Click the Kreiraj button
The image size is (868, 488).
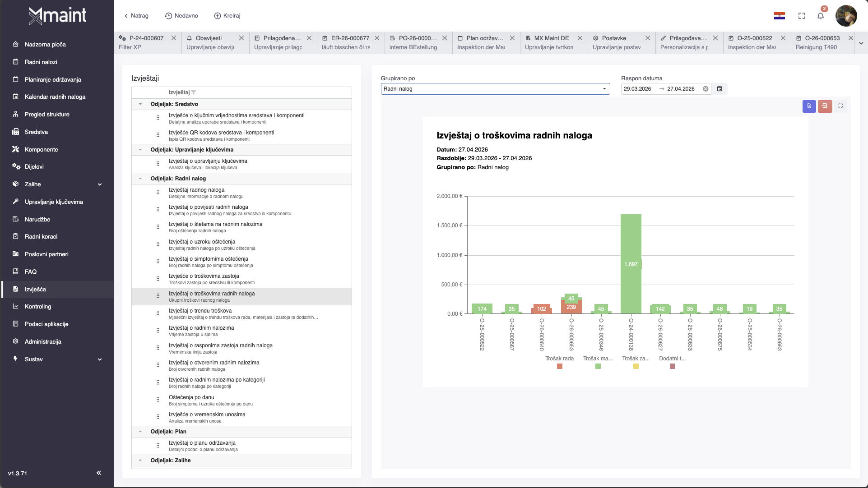(227, 16)
